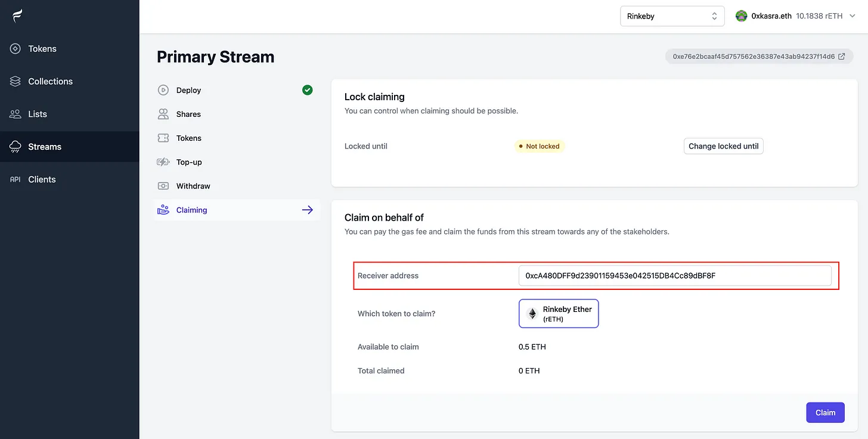Click the Collections stack icon
The height and width of the screenshot is (439, 868).
(x=15, y=81)
